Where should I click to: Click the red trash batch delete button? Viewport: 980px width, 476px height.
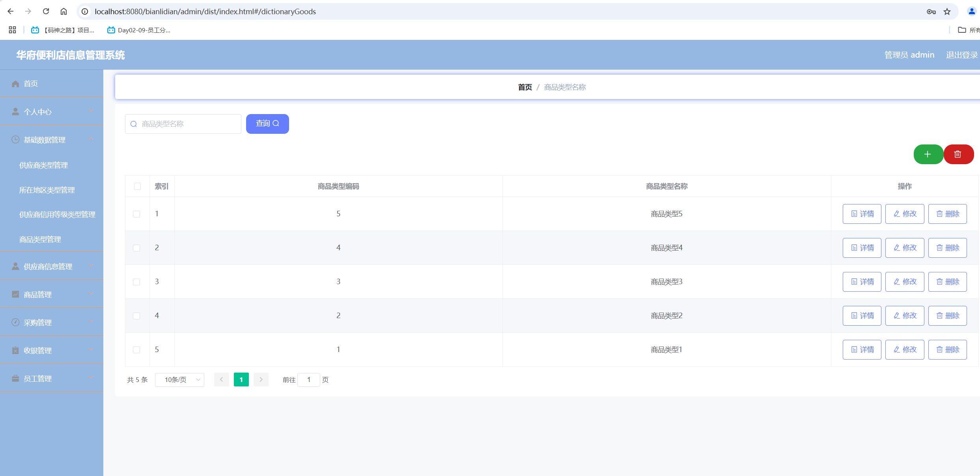[x=959, y=154]
